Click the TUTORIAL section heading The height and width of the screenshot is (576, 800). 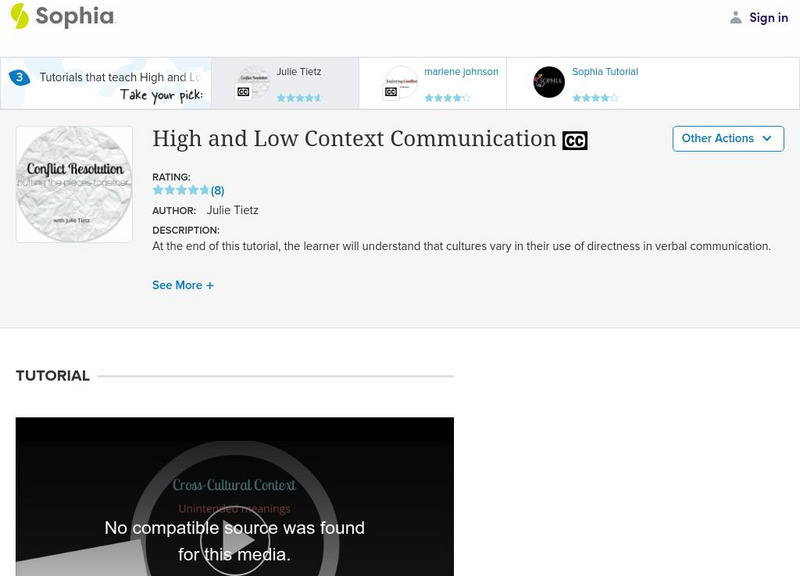coord(53,376)
